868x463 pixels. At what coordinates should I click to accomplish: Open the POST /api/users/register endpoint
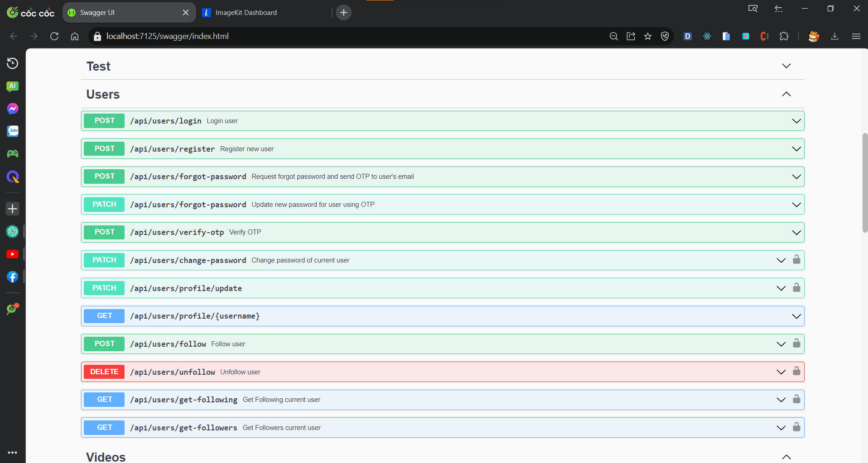(172, 149)
